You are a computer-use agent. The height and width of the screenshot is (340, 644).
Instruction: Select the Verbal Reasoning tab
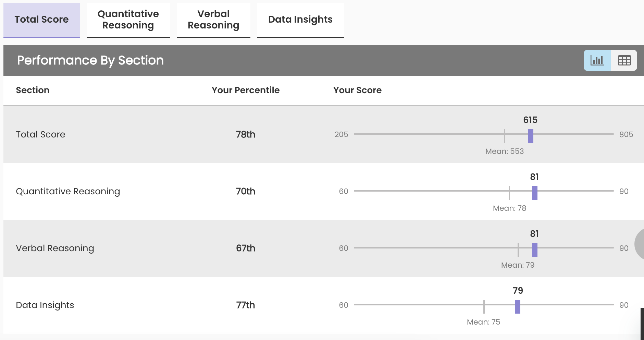point(213,20)
